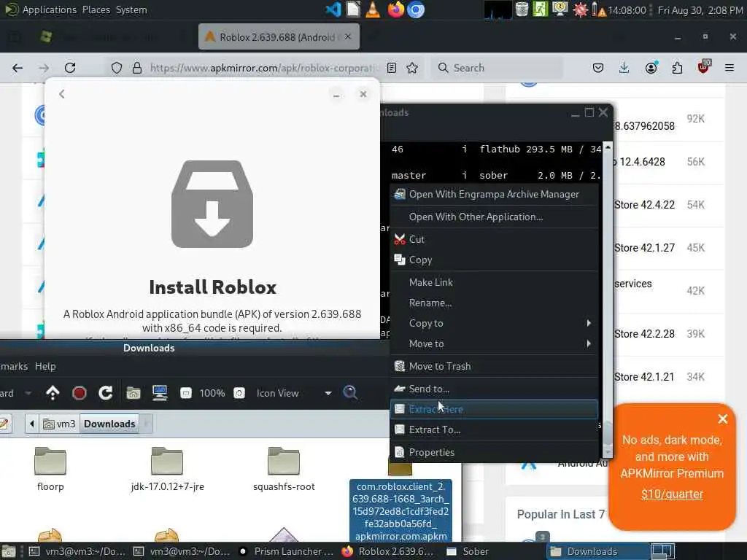Screen dimensions: 747x560
Task: Select Extract To in context menu
Action: pyautogui.click(x=494, y=429)
